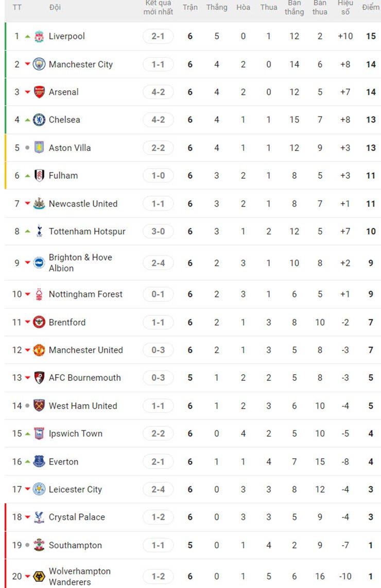Click the Arsenal club crest
This screenshot has width=381, height=588.
coord(39,92)
